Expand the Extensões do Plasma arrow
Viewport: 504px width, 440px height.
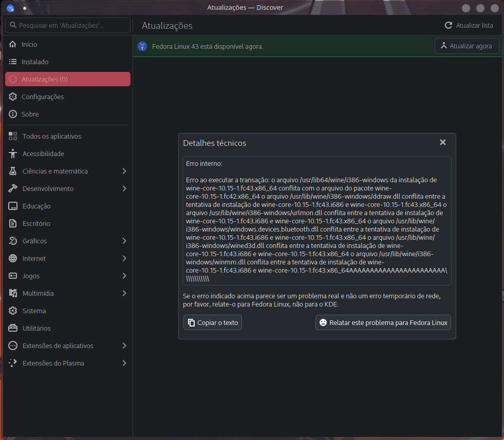tap(124, 364)
